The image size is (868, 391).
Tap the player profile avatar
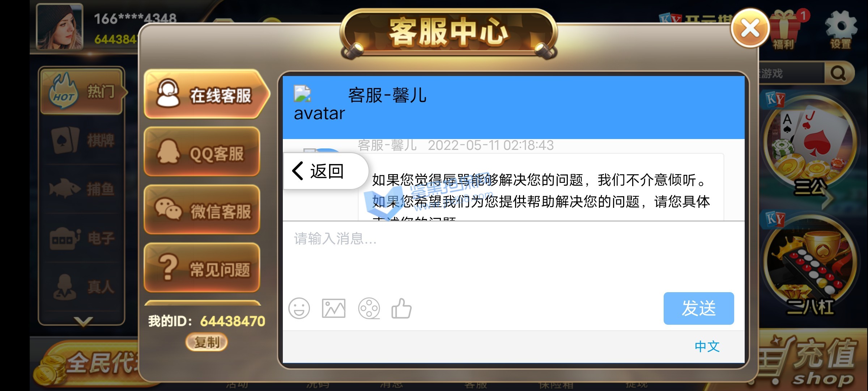[x=60, y=26]
